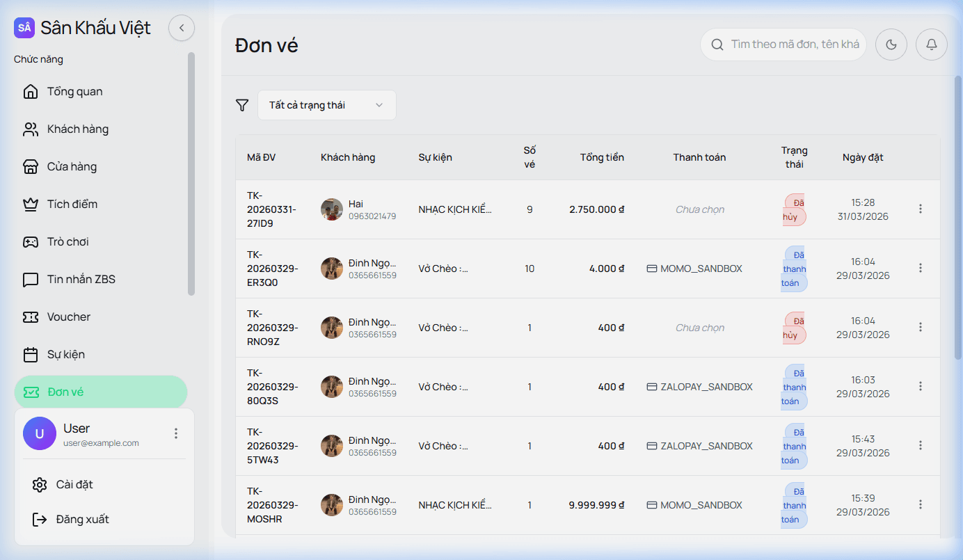
Task: Focus the order search input field
Action: [x=793, y=45]
